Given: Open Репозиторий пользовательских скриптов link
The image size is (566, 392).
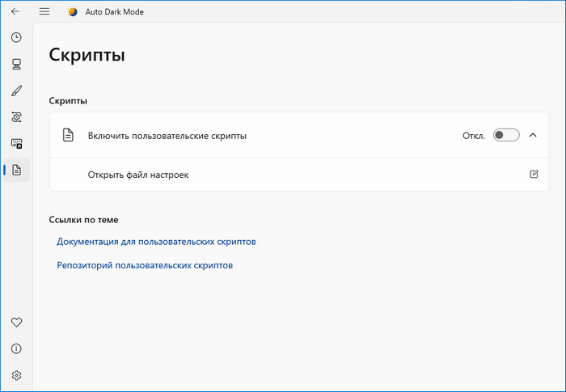Looking at the screenshot, I should (x=145, y=265).
